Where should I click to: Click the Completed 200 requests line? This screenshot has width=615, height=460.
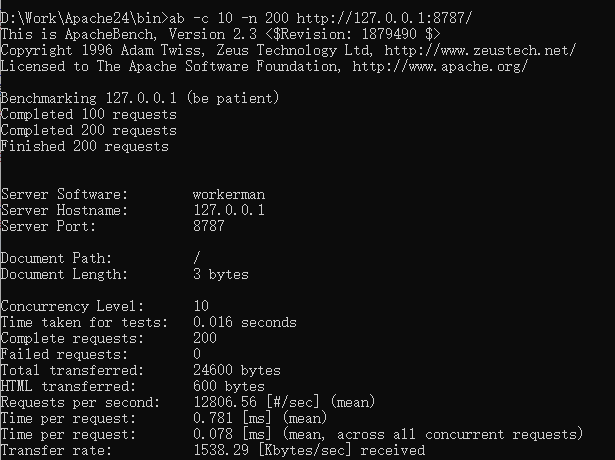[89, 130]
